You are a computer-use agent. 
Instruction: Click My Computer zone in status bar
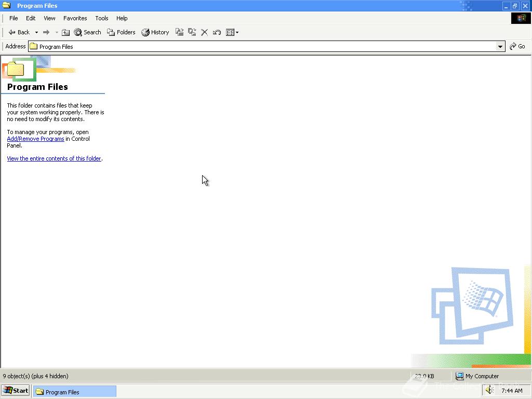tap(477, 376)
